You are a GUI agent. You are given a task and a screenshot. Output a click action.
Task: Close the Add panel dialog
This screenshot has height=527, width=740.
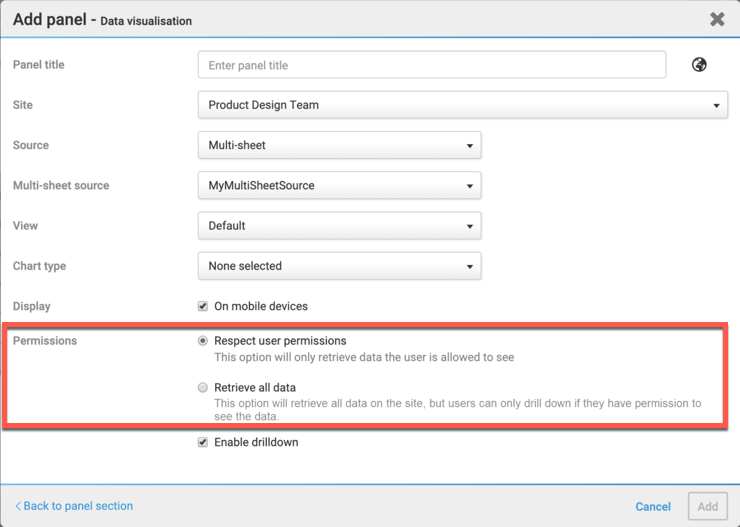[717, 19]
